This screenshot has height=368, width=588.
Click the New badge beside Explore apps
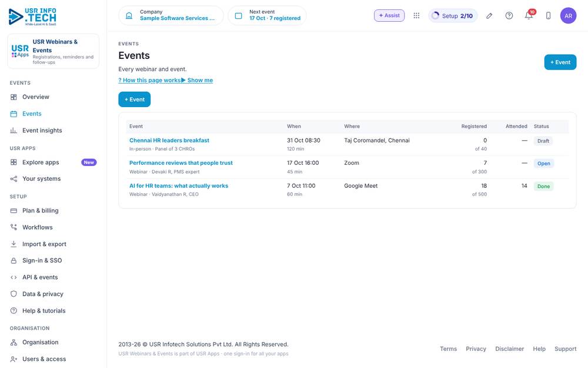(x=89, y=163)
